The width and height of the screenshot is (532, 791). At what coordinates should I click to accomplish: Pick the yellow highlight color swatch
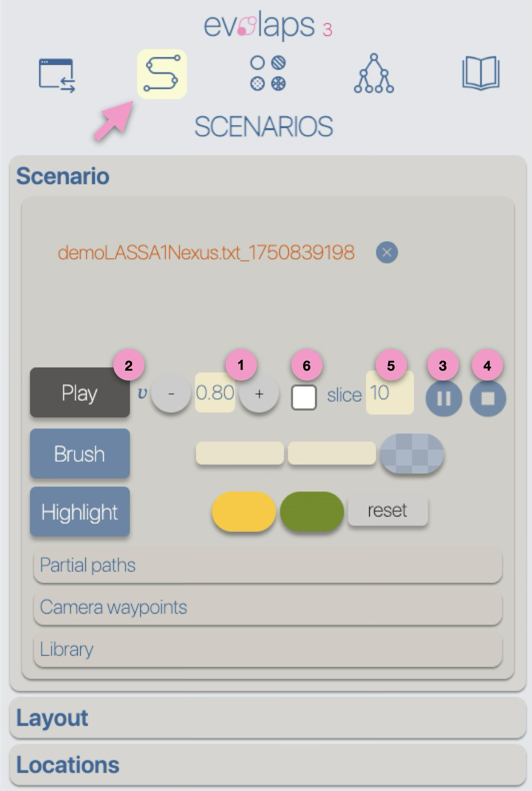click(x=244, y=511)
